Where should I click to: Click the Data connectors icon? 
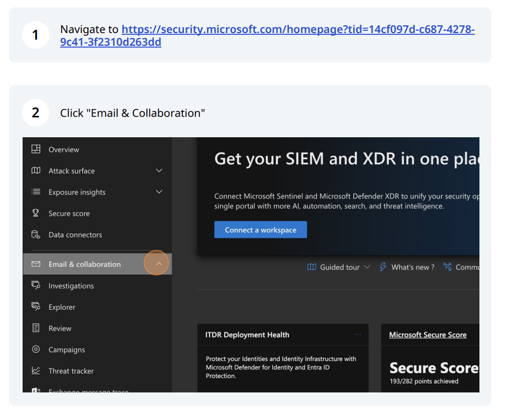[36, 235]
